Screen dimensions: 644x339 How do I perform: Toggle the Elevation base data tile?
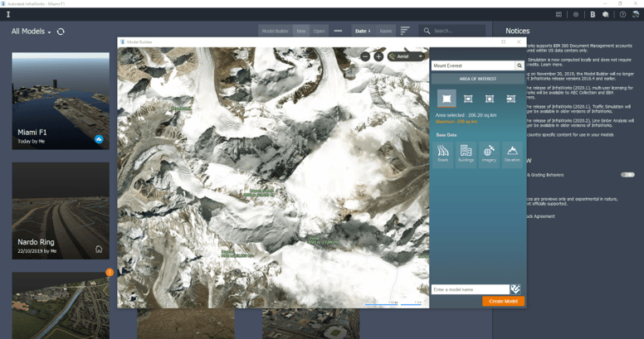[512, 155]
